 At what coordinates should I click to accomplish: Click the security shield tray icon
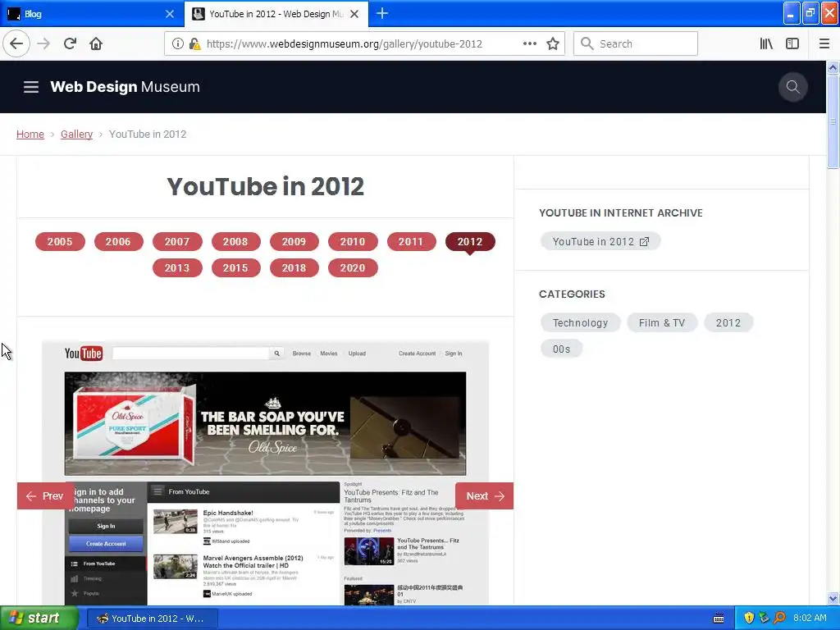tap(749, 619)
